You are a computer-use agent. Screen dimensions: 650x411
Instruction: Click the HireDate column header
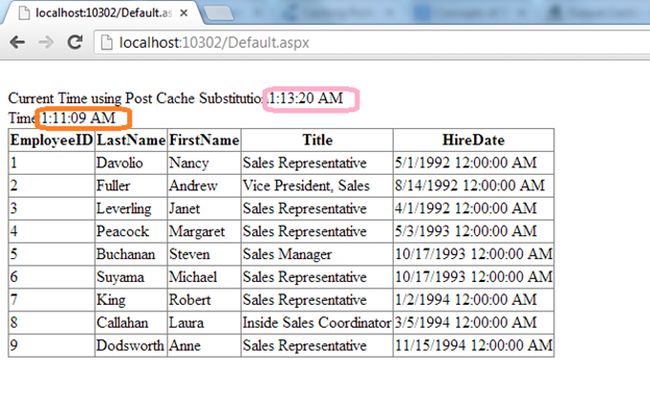(473, 140)
